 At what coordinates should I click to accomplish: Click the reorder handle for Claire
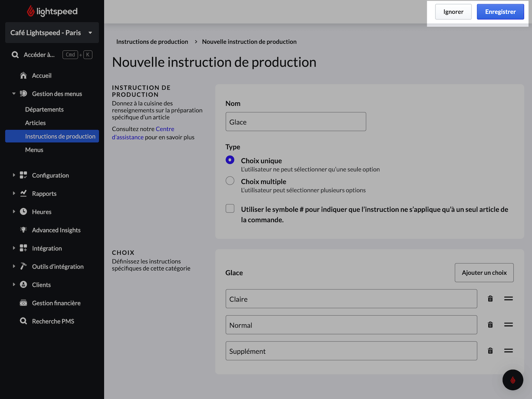[508, 299]
